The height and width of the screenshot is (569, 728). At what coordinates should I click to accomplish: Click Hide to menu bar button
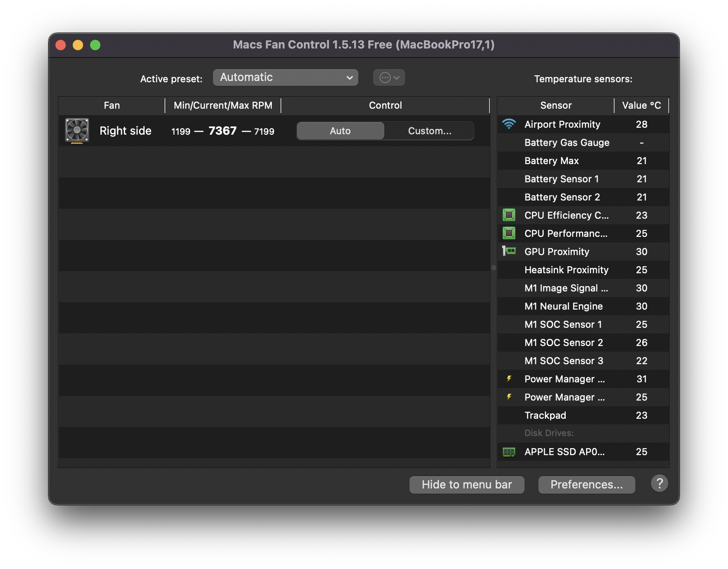467,485
